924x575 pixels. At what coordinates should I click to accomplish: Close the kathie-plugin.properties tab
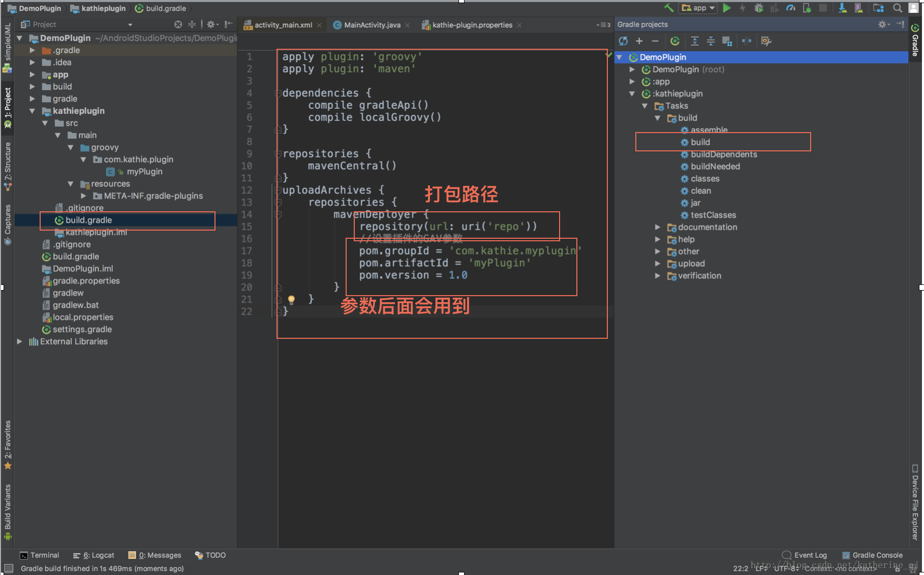[519, 25]
